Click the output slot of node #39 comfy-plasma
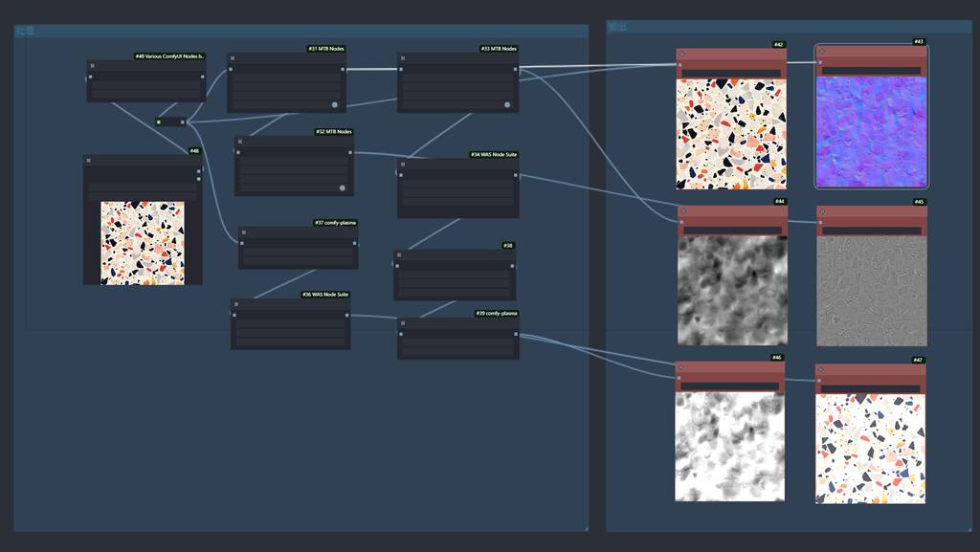This screenshot has width=980, height=552. (516, 334)
